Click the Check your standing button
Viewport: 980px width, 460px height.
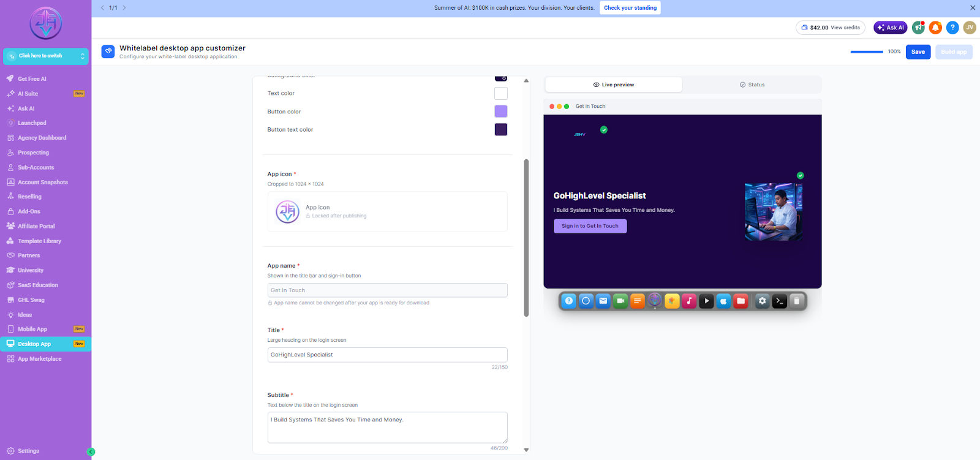tap(630, 8)
